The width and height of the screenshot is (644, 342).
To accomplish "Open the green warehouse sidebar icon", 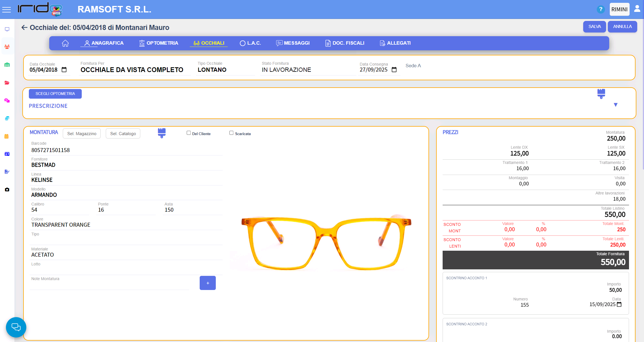I will (x=7, y=65).
